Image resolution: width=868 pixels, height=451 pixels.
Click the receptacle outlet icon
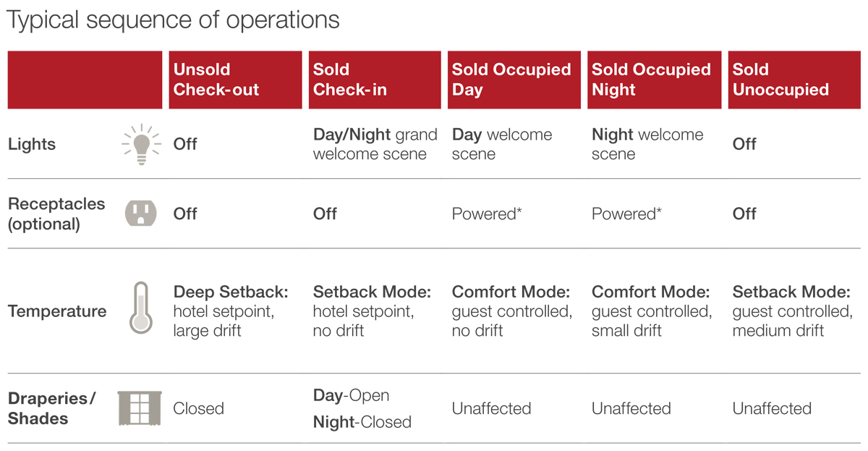click(141, 214)
